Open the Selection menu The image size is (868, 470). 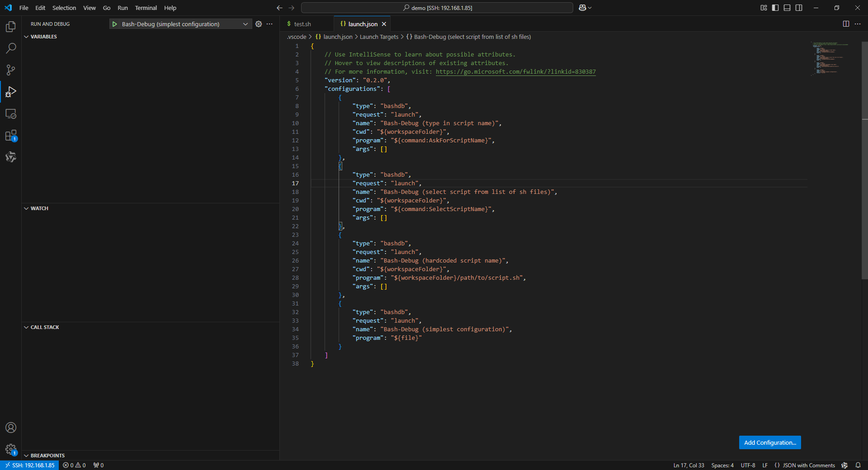click(x=64, y=8)
